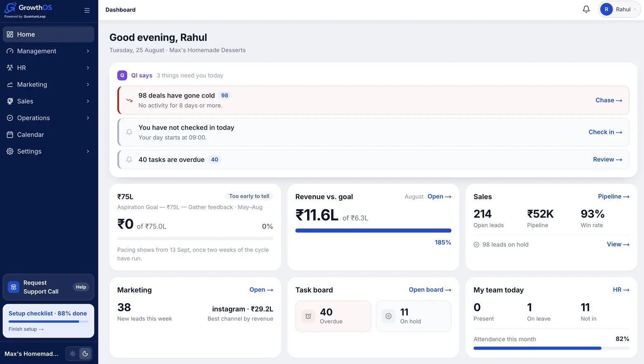The image size is (644, 364).
Task: Click the Settings gear icon
Action: tap(10, 151)
